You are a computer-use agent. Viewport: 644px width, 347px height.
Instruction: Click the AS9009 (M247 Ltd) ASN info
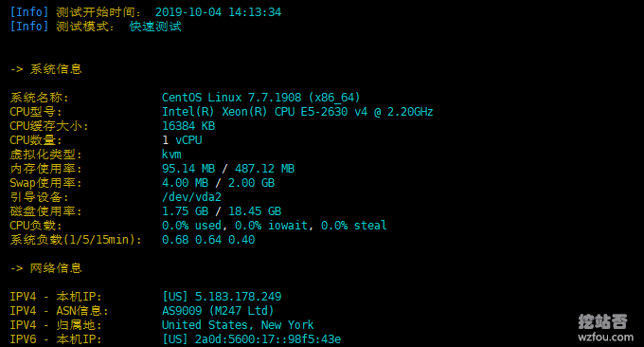click(x=218, y=311)
